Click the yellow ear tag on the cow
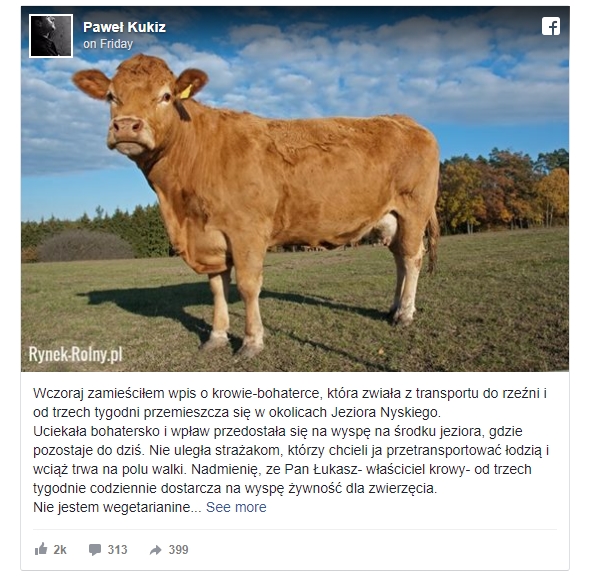 click(x=186, y=92)
